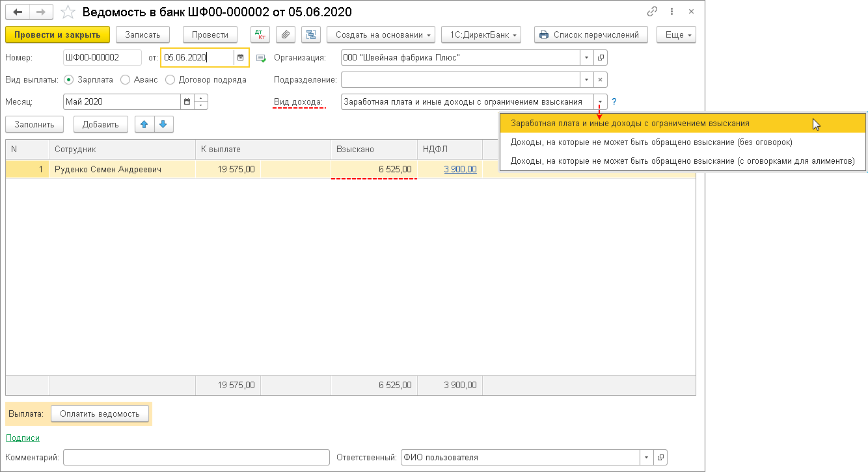
Task: Click the Оплатить ведомость button
Action: click(x=100, y=413)
